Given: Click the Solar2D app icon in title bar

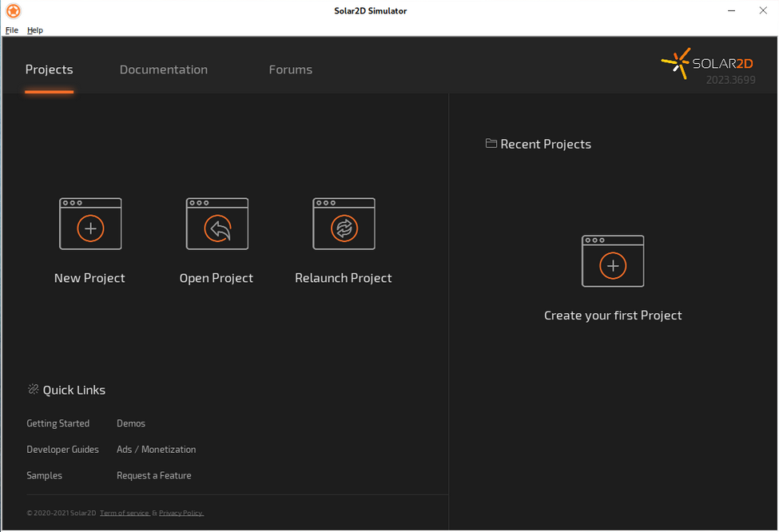Looking at the screenshot, I should click(14, 11).
